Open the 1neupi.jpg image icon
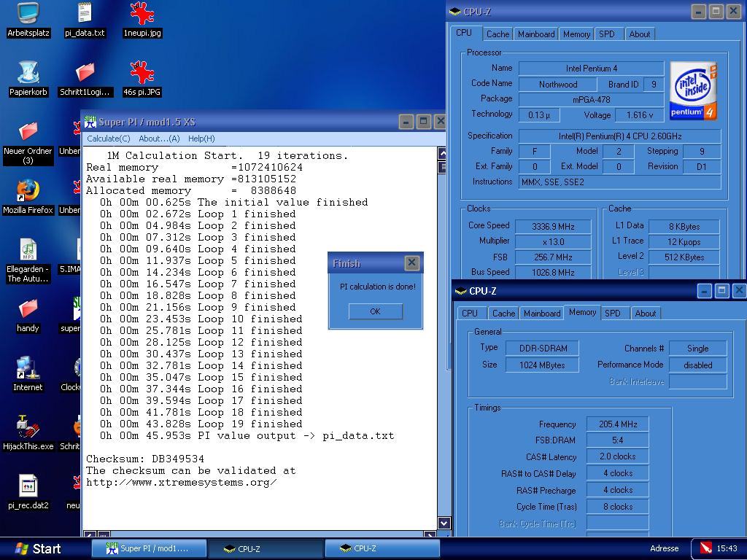Viewport: 747px width, 560px height. click(142, 20)
